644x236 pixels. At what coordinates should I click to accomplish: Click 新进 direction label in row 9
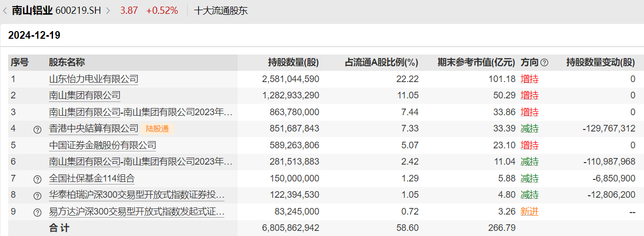(x=529, y=212)
